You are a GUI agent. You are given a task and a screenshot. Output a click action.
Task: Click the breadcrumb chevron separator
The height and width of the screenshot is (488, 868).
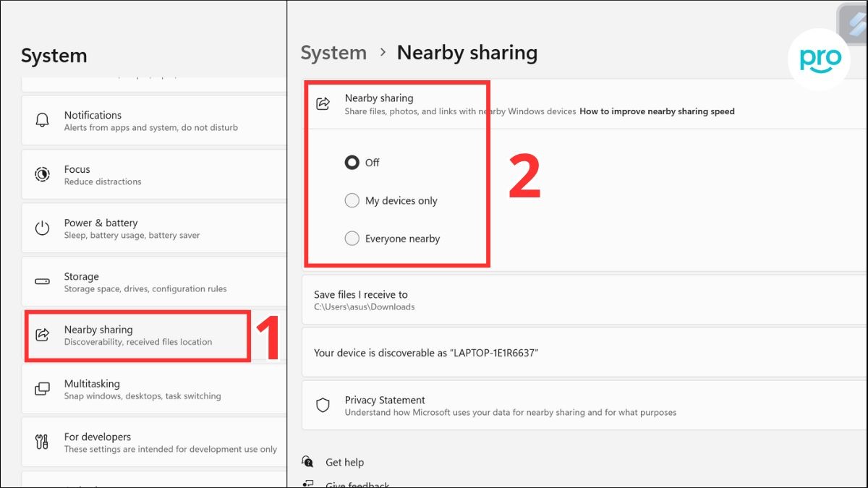(x=382, y=53)
